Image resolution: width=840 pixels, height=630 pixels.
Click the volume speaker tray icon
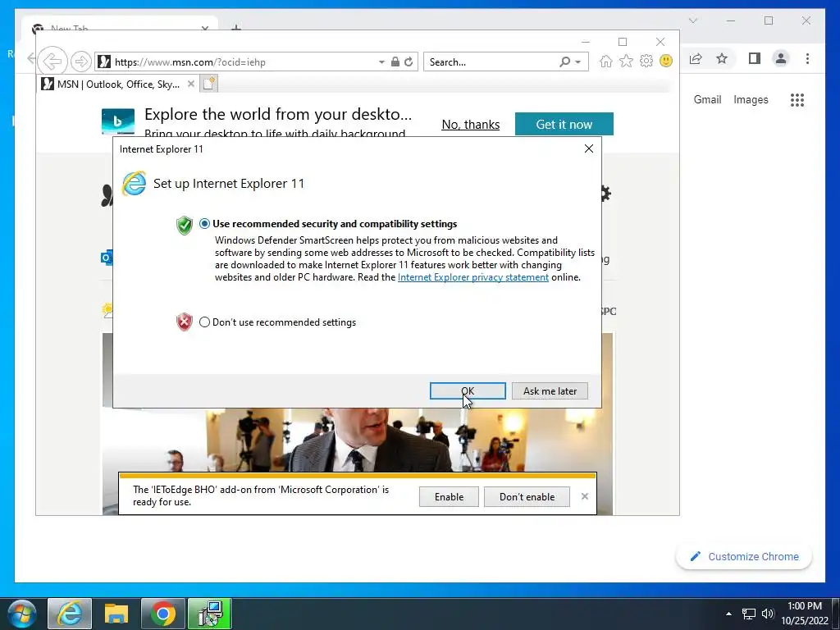pos(768,614)
